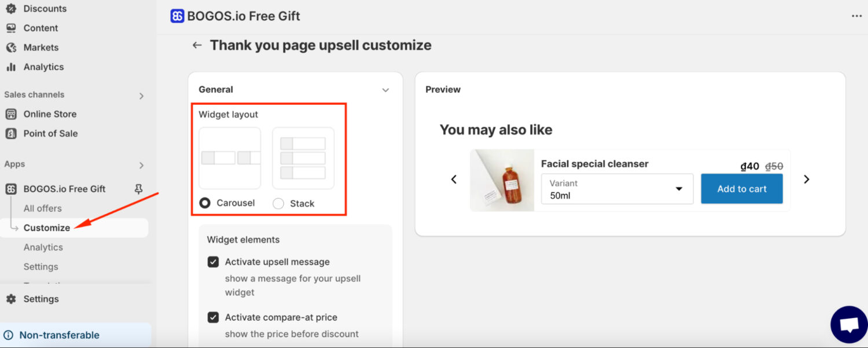Open the chat support bubble

click(849, 325)
